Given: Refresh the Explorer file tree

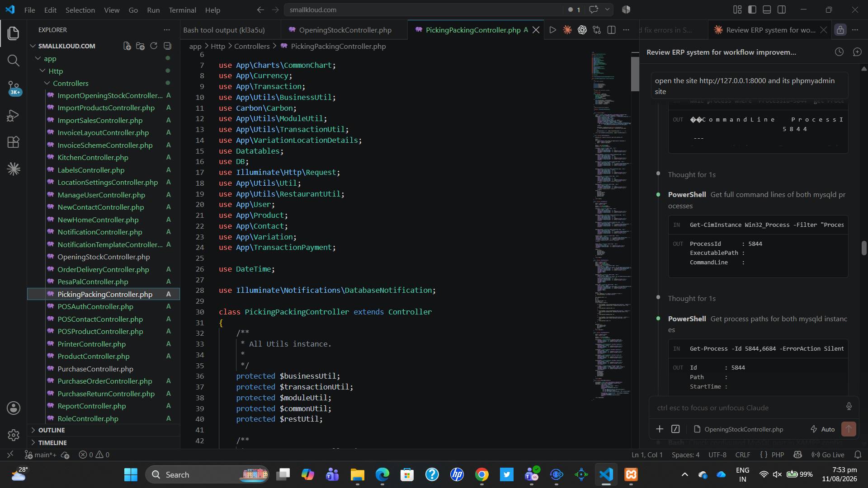Looking at the screenshot, I should (154, 46).
